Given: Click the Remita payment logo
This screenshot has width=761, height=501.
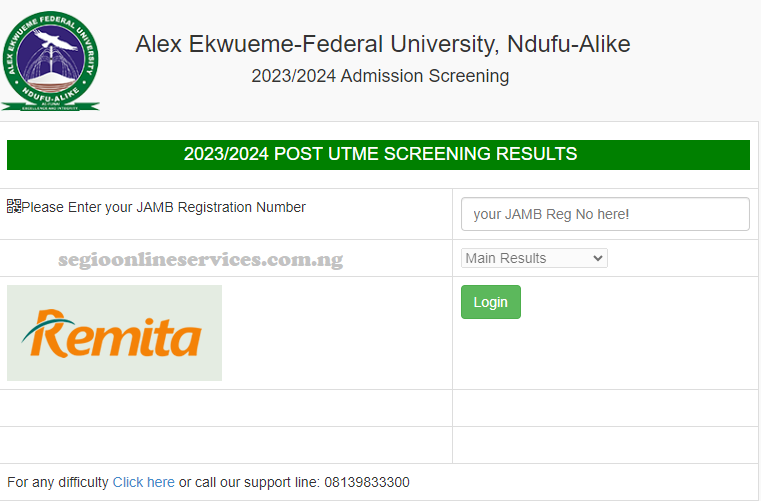Looking at the screenshot, I should [114, 333].
